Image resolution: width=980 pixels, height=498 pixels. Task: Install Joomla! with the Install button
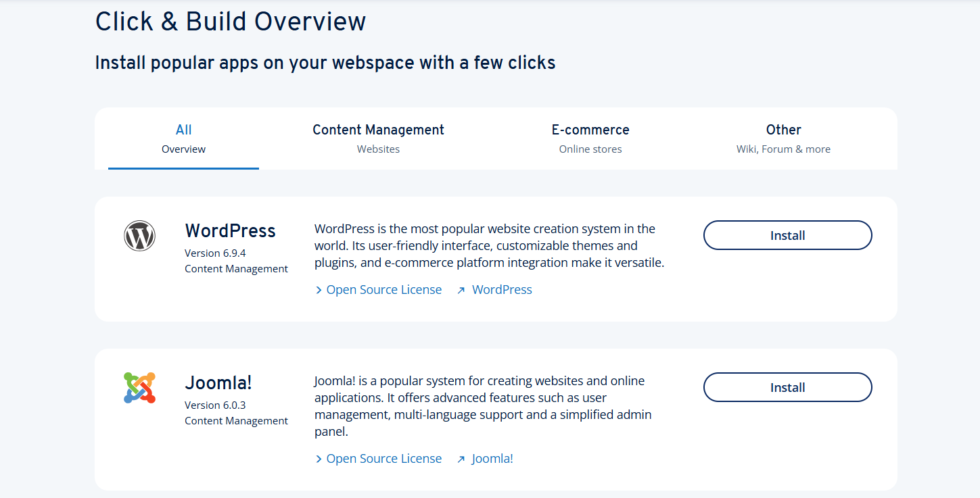788,387
